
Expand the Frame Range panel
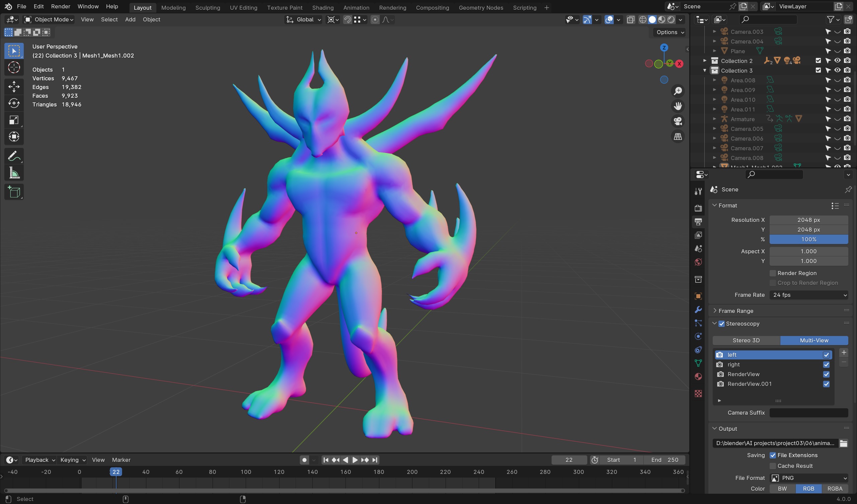pos(735,311)
